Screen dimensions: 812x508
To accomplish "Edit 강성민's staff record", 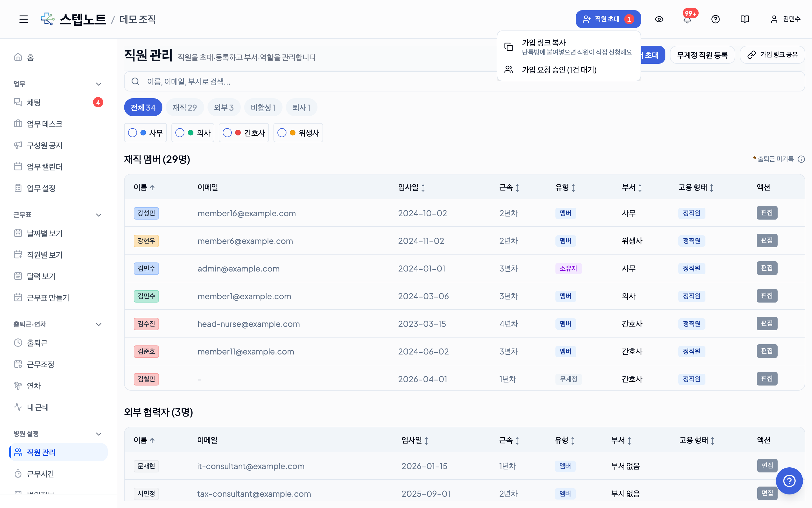I will pyautogui.click(x=767, y=213).
